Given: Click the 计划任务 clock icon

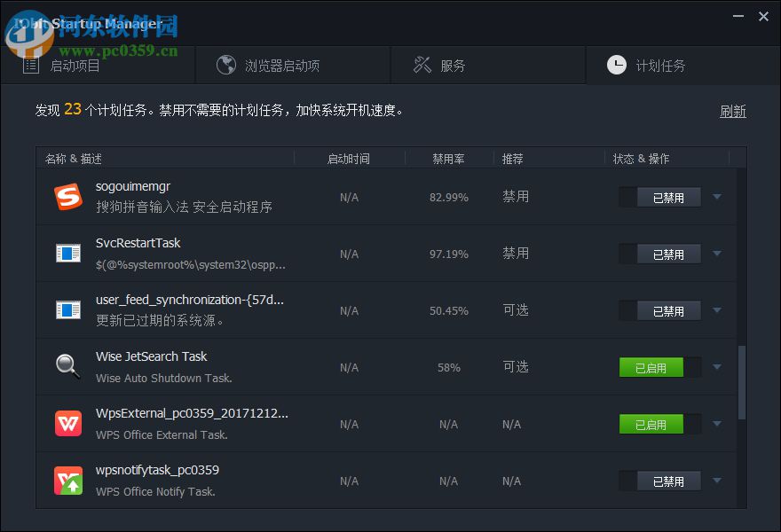Looking at the screenshot, I should pos(615,64).
